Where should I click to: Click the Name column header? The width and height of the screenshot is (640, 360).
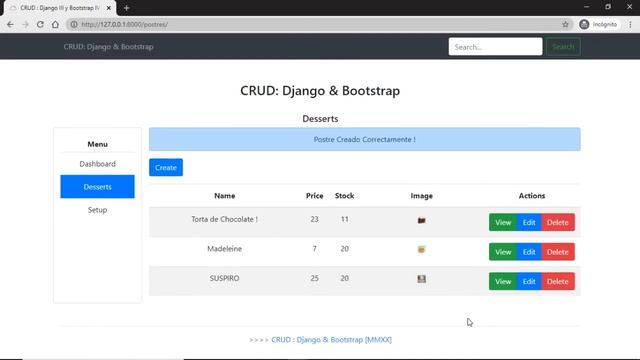pyautogui.click(x=224, y=196)
